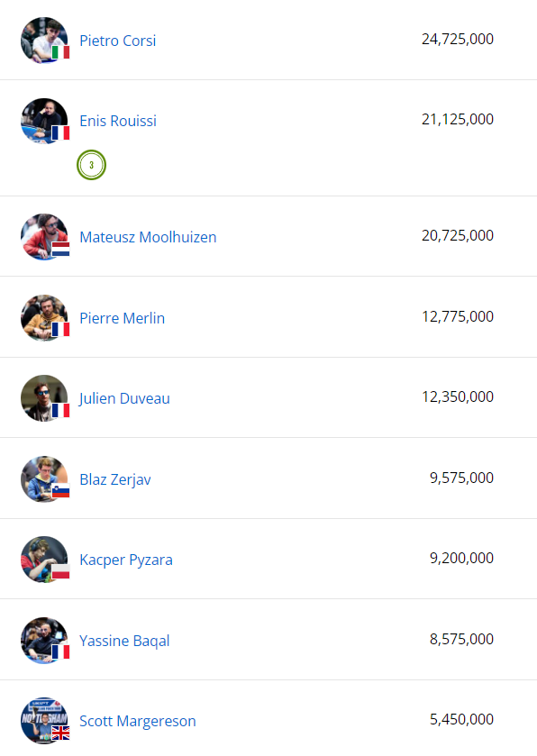The width and height of the screenshot is (537, 756).
Task: Click Julien Duveau's avatar photo
Action: (44, 398)
